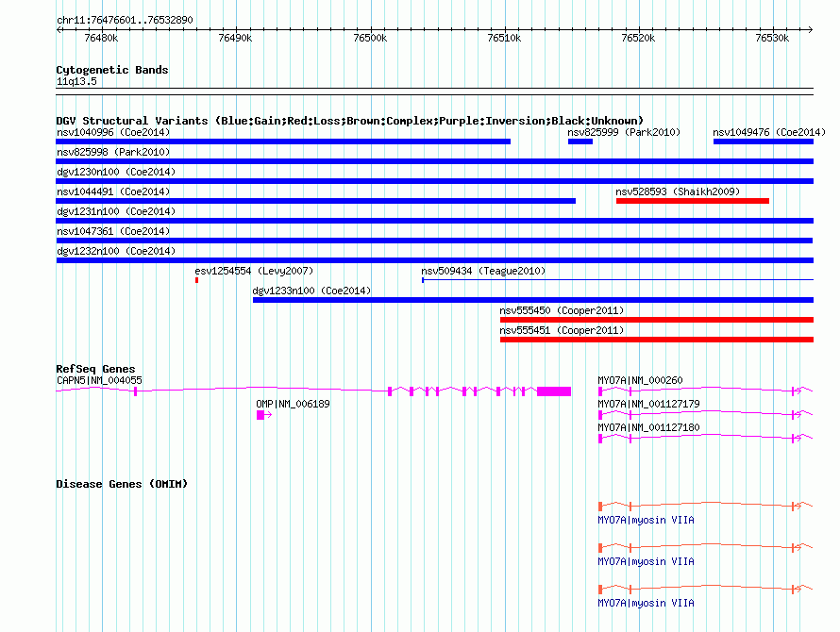Click the OMP NM_006189 gene glyph
The height and width of the screenshot is (632, 840).
tap(264, 415)
